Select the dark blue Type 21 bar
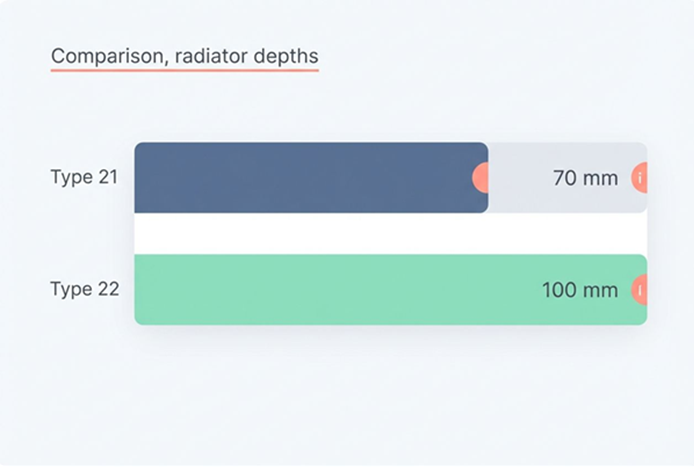The height and width of the screenshot is (467, 694). pyautogui.click(x=300, y=178)
